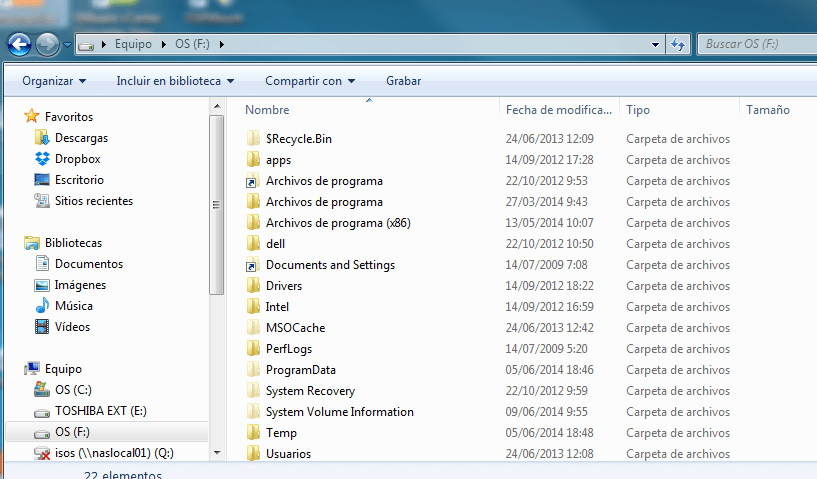The height and width of the screenshot is (479, 817).
Task: Select the Usuarios folder
Action: (288, 454)
